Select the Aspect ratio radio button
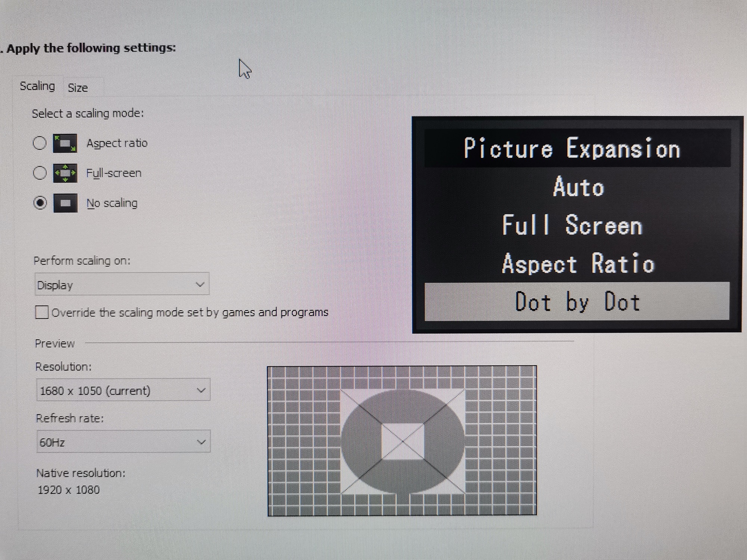Screen dimensions: 747x560 (40, 143)
